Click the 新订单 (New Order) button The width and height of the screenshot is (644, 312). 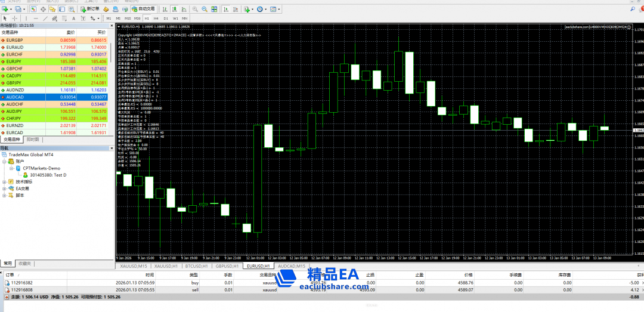[x=89, y=10]
